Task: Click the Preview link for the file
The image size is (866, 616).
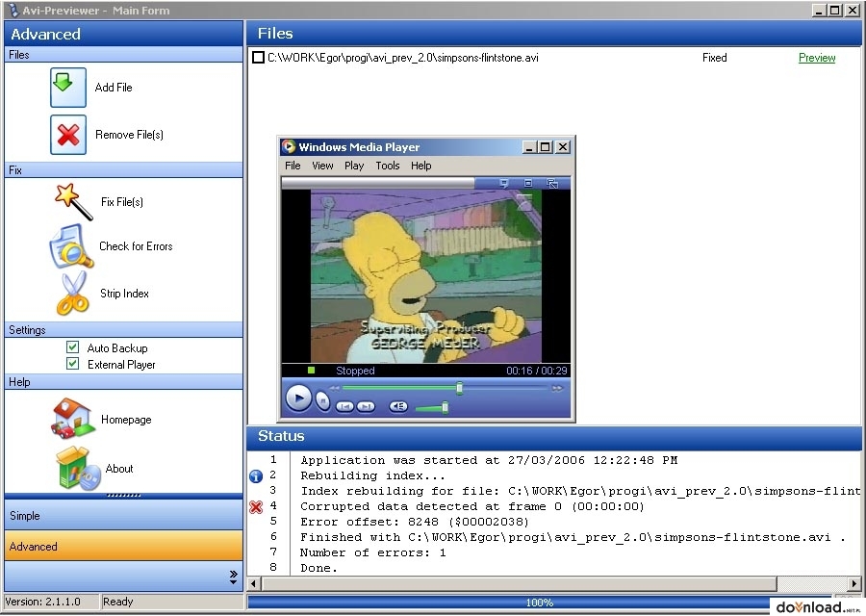Action: pyautogui.click(x=817, y=58)
